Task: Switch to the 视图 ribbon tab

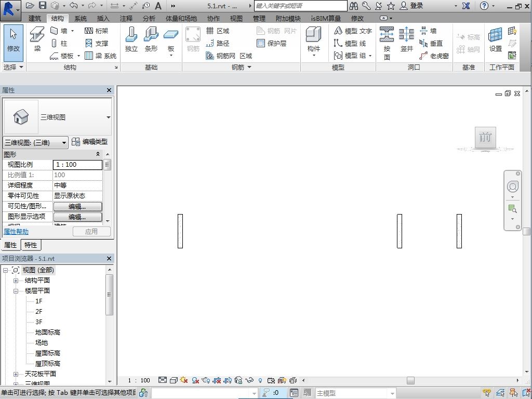Action: click(x=236, y=18)
